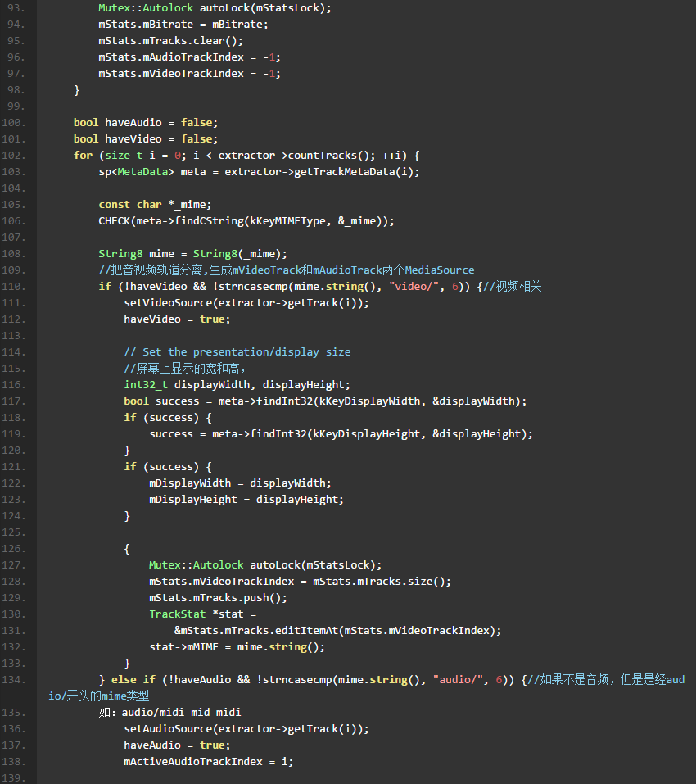The width and height of the screenshot is (696, 784).
Task: Click the 'for' keyword on line 102
Action: (83, 156)
